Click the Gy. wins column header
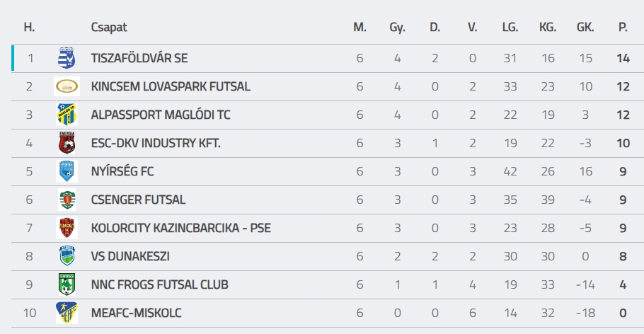The width and height of the screenshot is (644, 334). (397, 28)
